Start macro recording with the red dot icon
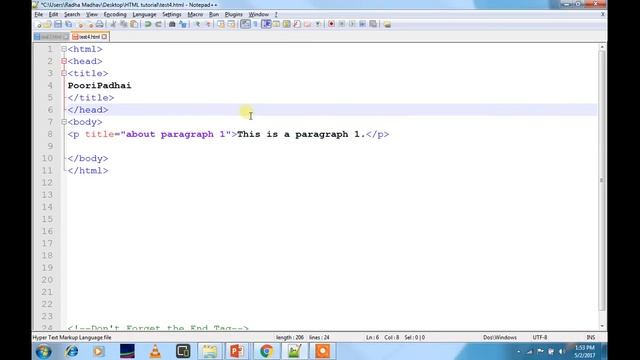Screen dimensions: 640x360 click(331, 24)
